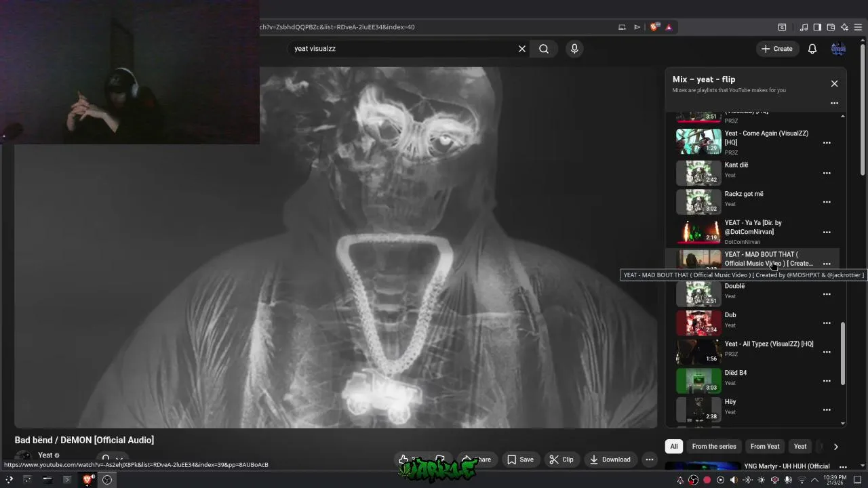This screenshot has height=488, width=868.
Task: Play Diëd B4 green thumbnail
Action: pyautogui.click(x=698, y=381)
